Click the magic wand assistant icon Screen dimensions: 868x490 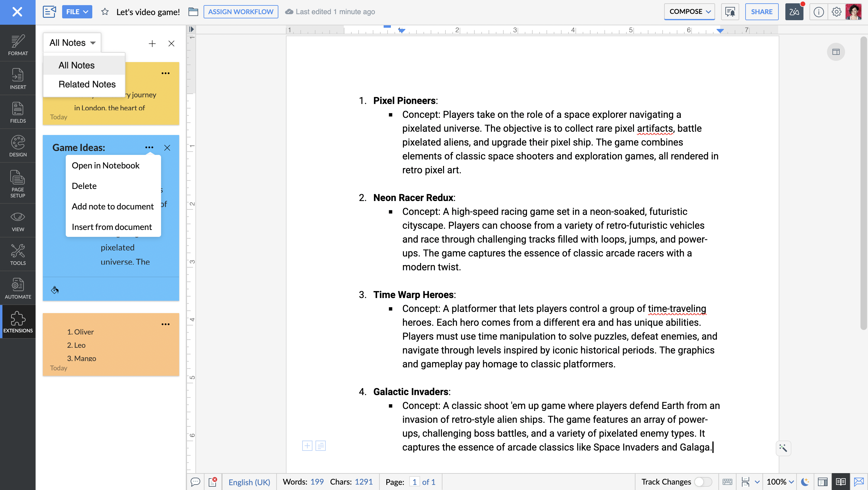click(783, 448)
